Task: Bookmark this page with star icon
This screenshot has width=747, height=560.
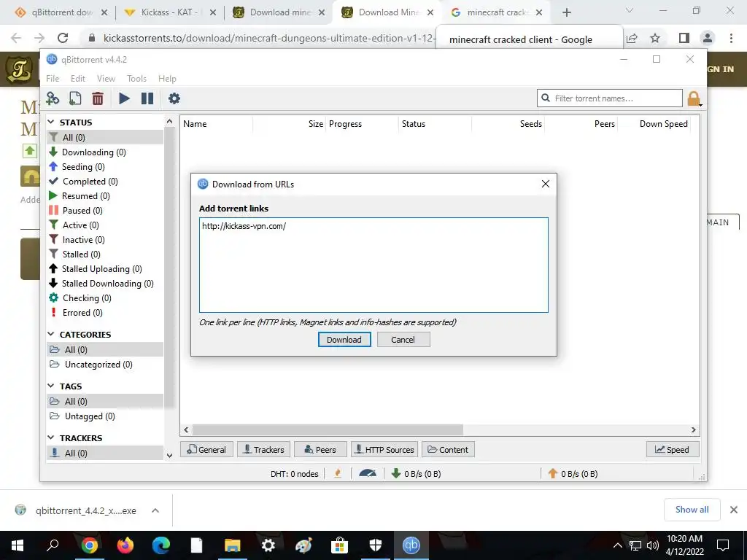Action: point(655,38)
